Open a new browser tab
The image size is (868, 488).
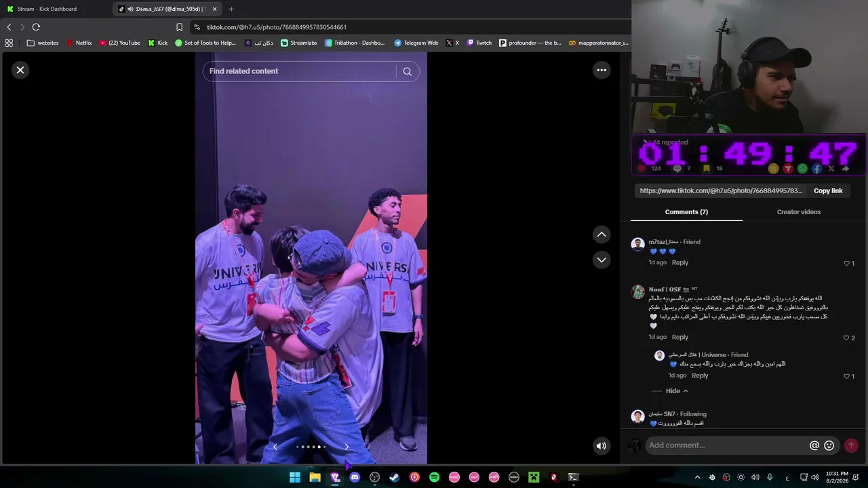(x=231, y=9)
